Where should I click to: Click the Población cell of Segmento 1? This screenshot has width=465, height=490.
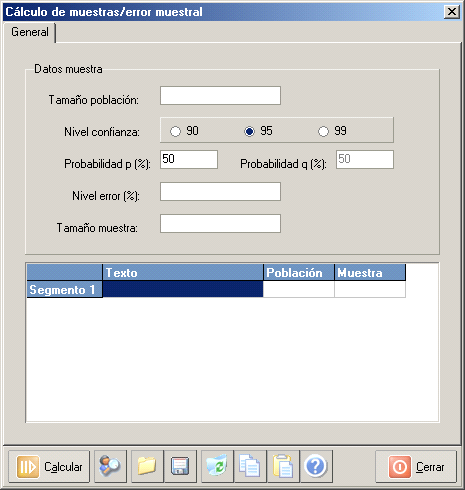coord(299,289)
